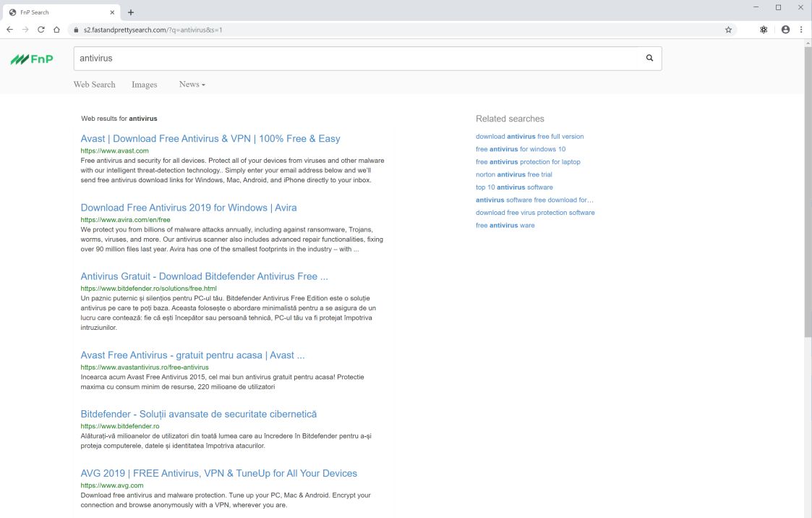Click the https://www.avg.com URL text
Screen dimensions: 812x518
pos(112,485)
